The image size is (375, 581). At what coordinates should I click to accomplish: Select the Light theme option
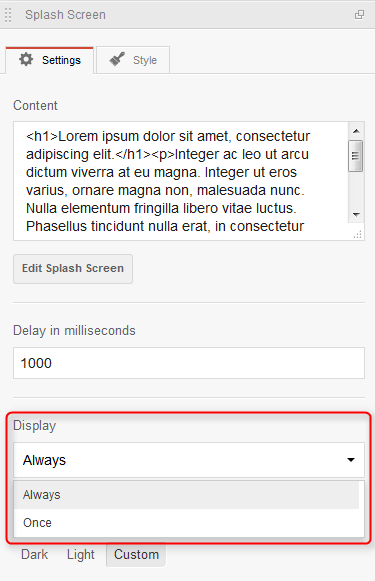tap(80, 554)
